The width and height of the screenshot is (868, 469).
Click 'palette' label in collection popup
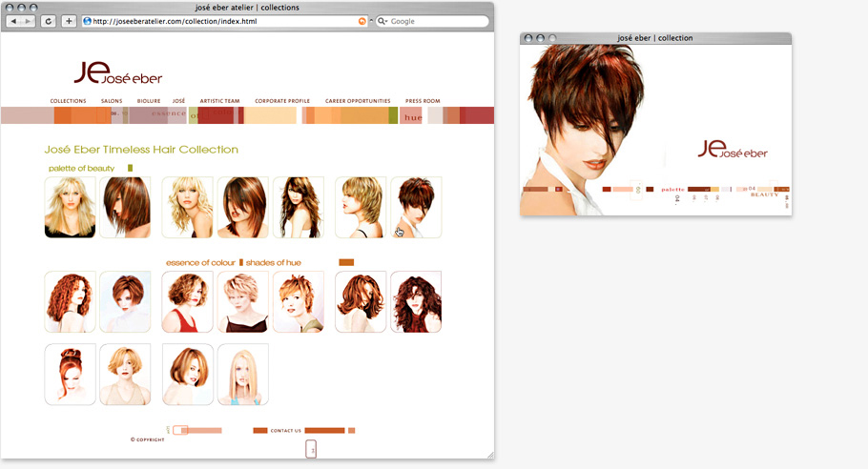tap(672, 190)
